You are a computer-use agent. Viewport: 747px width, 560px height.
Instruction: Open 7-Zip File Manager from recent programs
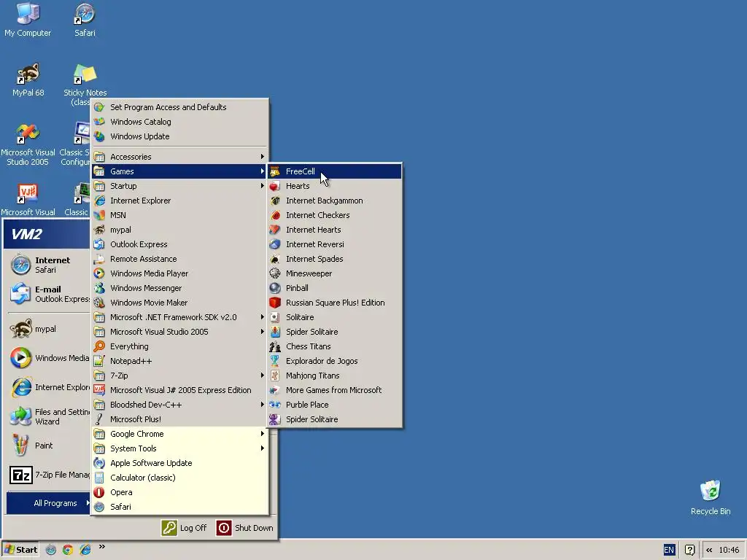click(47, 475)
